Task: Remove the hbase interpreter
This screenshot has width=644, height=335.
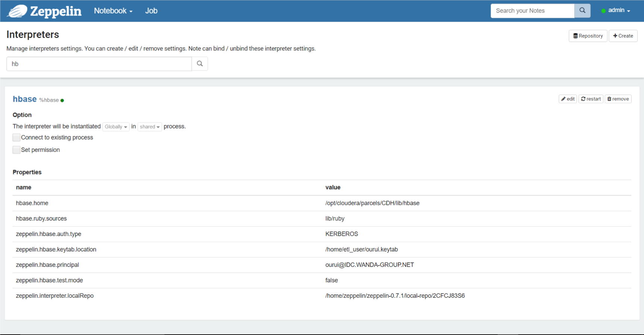Action: [618, 99]
